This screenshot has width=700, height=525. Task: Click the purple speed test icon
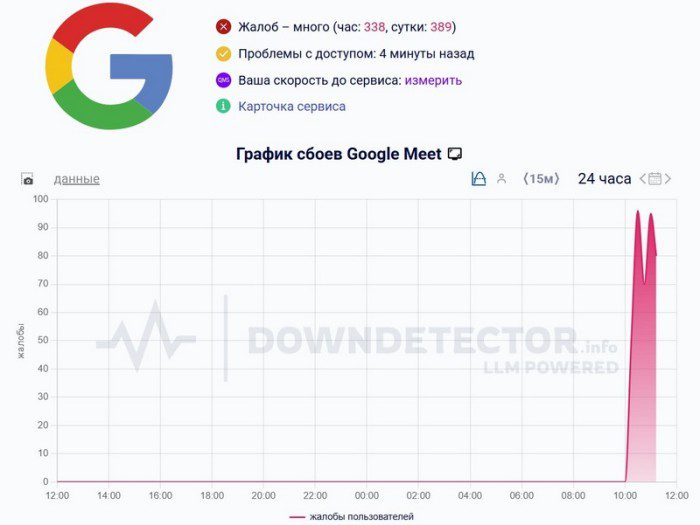click(223, 80)
